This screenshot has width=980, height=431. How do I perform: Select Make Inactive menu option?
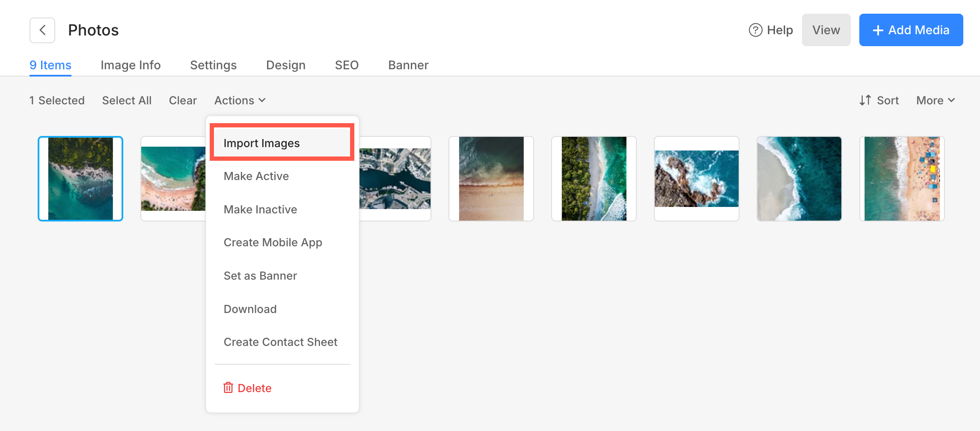[x=260, y=210]
